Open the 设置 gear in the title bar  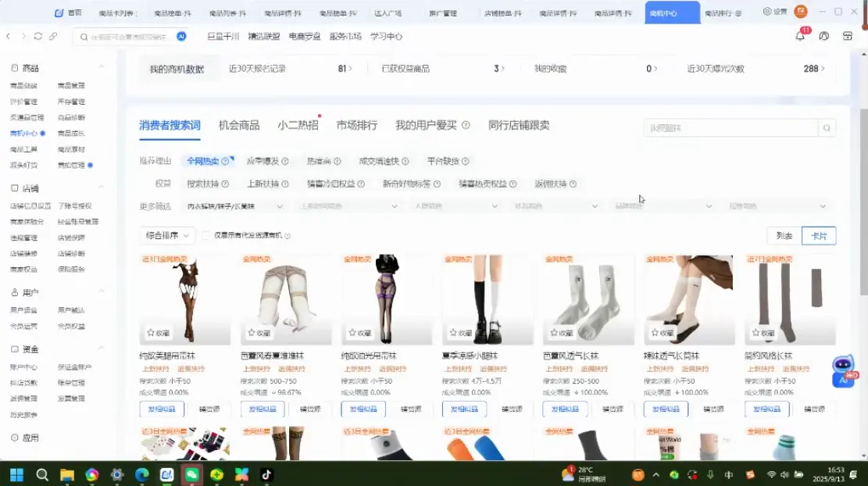point(774,12)
